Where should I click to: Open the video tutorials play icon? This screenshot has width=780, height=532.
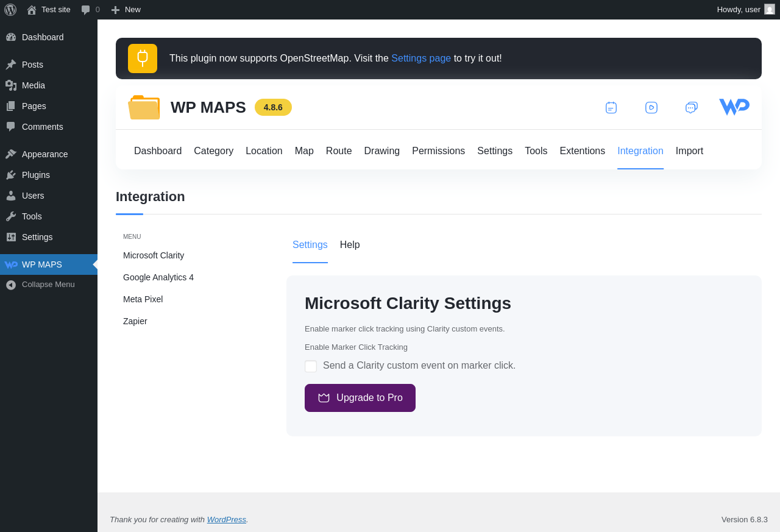tap(651, 108)
